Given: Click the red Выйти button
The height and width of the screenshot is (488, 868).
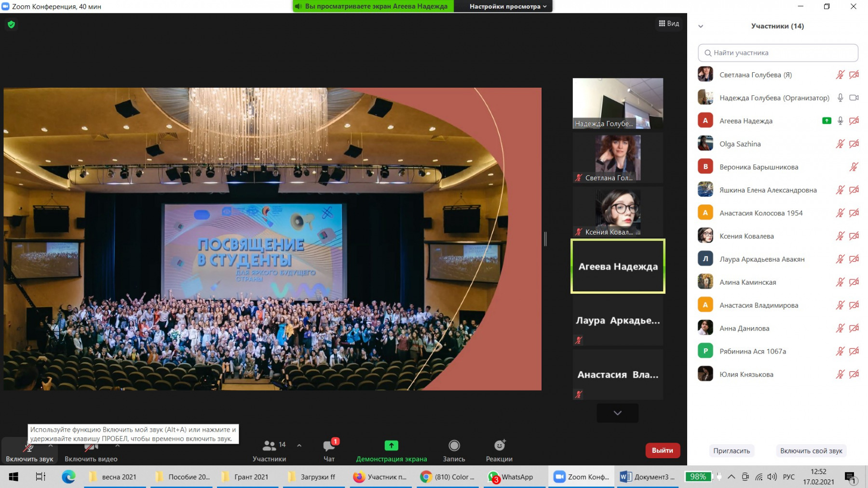Looking at the screenshot, I should coord(662,450).
